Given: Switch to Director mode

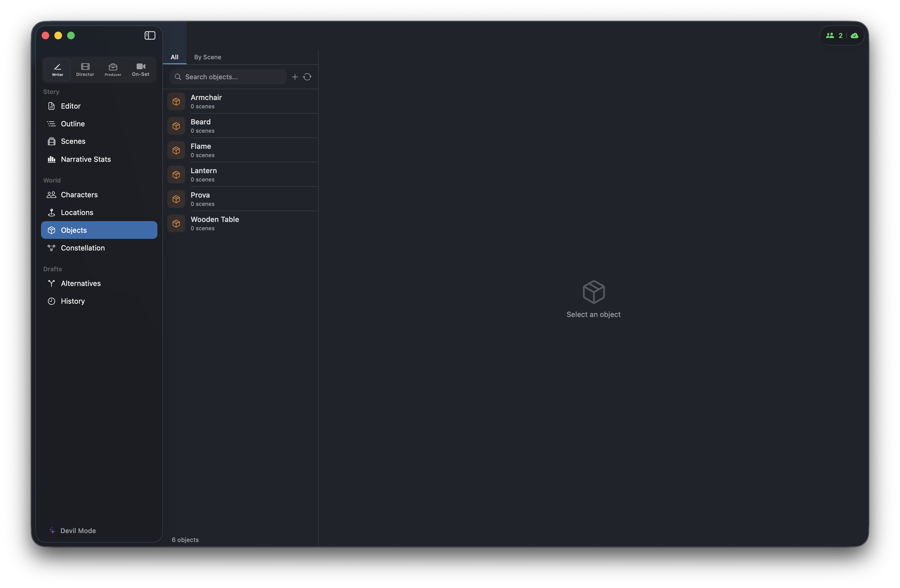Looking at the screenshot, I should [x=85, y=70].
